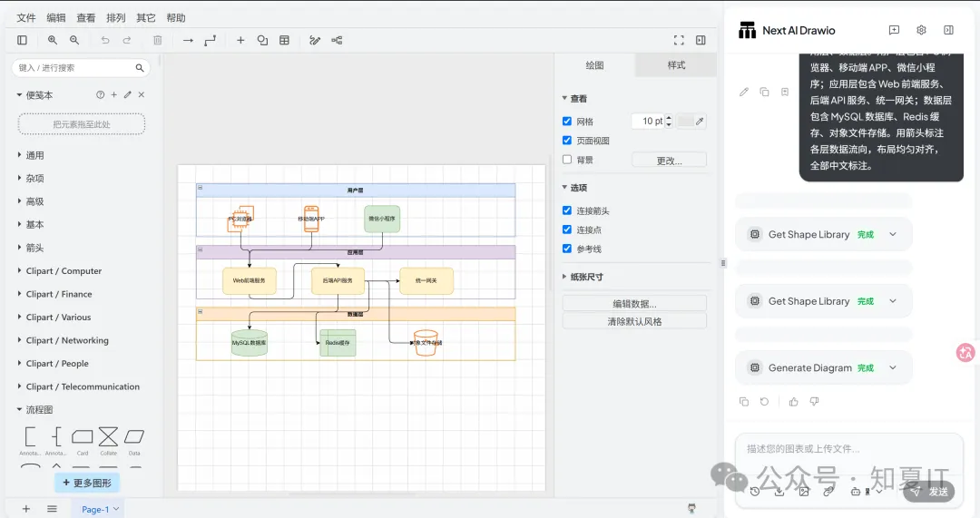
Task: Click the floating translate badge icon
Action: [x=965, y=352]
